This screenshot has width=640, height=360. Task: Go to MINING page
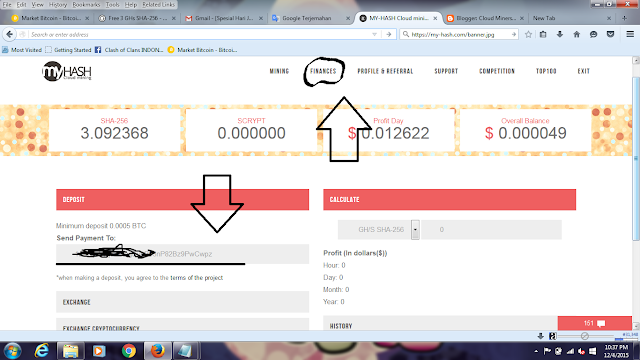click(x=279, y=71)
